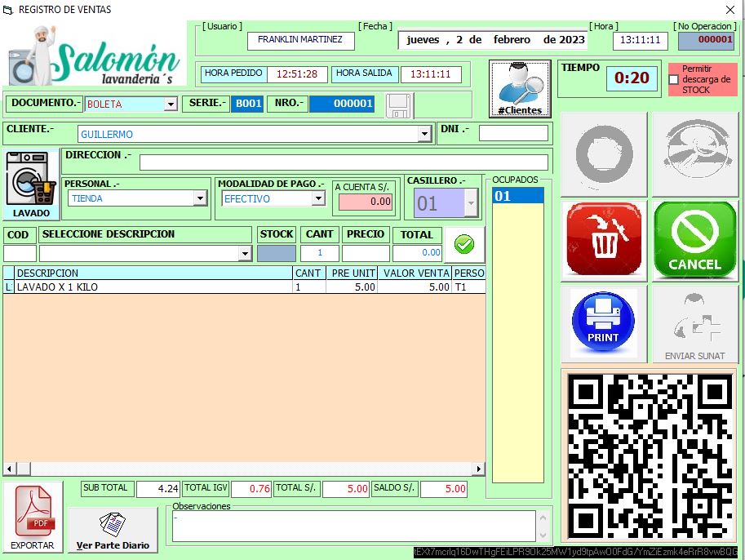Expand the MODALIDAD DE PAGO dropdown
Screen dimensions: 745x560
pos(318,199)
